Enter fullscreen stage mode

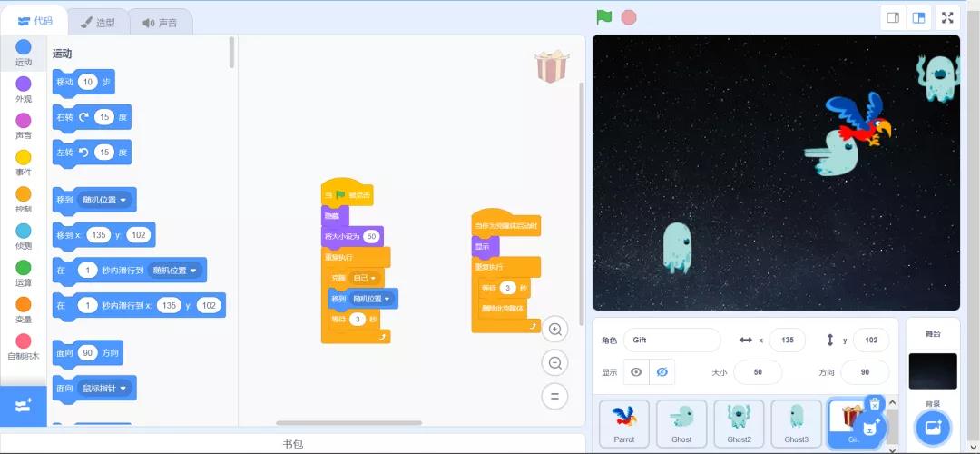(x=947, y=17)
